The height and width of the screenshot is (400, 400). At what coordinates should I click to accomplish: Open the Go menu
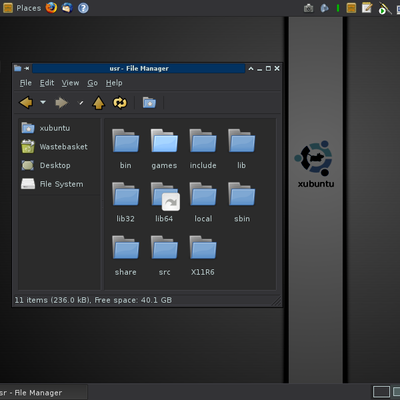(x=92, y=83)
